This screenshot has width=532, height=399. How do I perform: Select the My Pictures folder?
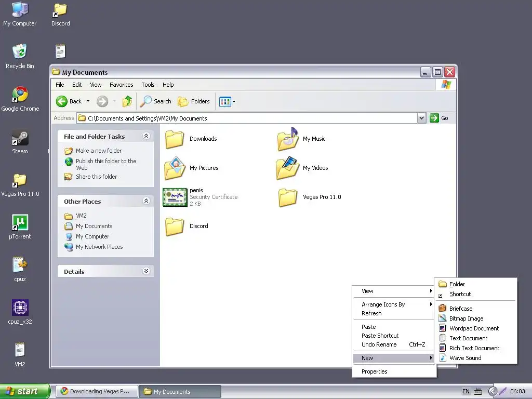coord(192,168)
